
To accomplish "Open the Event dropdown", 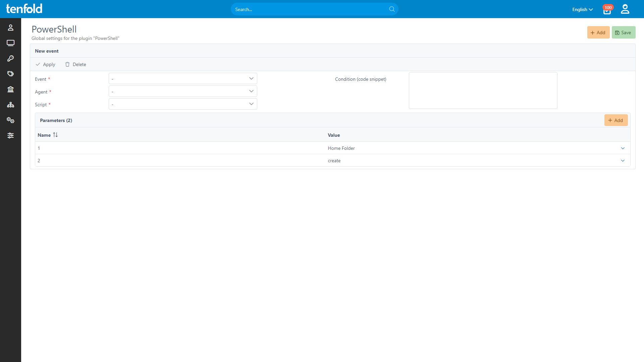I will tap(183, 78).
